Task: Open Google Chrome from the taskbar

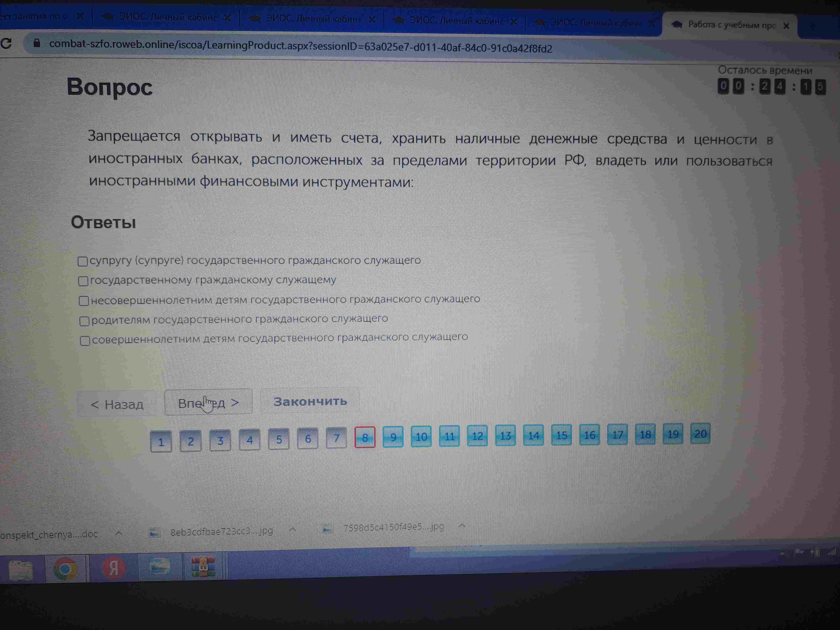Action: coord(65,569)
